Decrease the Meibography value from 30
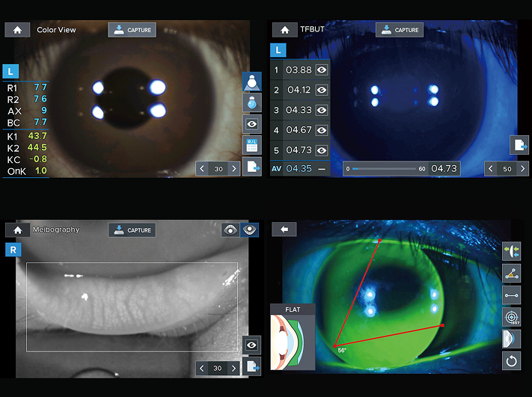The height and width of the screenshot is (397, 532). coord(202,368)
